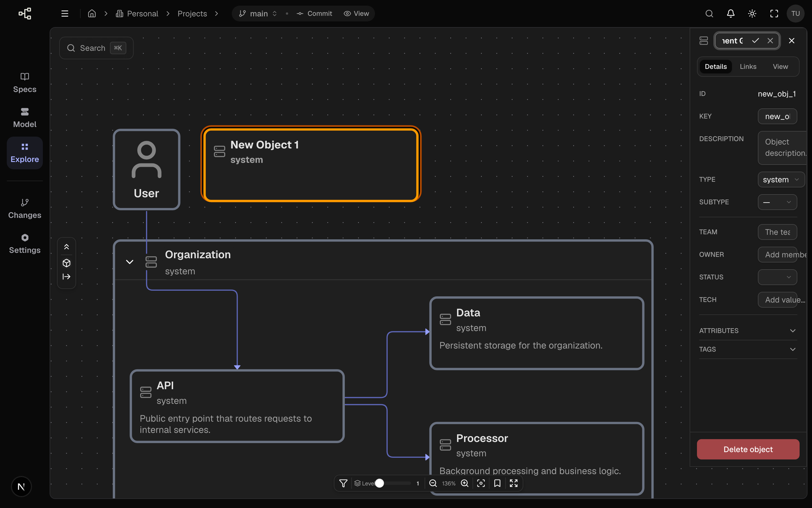
Task: Confirm the rename with the checkmark
Action: (x=755, y=41)
